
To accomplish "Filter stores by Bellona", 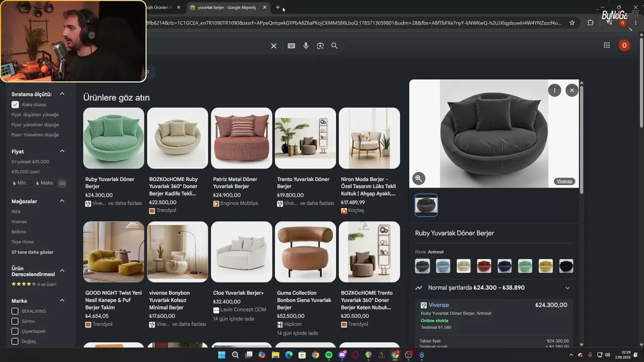I will point(19,232).
